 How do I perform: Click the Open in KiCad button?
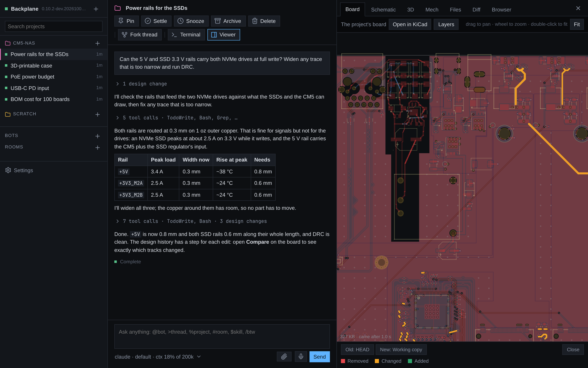[410, 24]
